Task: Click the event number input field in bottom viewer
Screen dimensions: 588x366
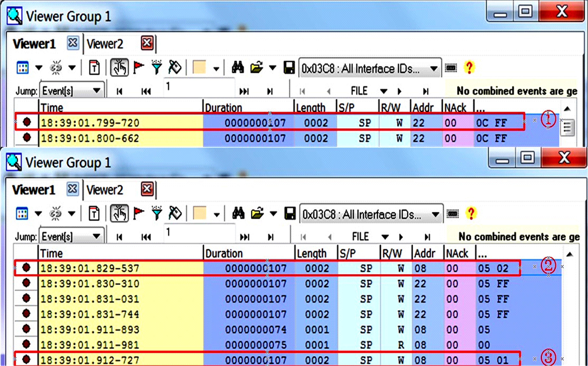Action: click(200, 233)
